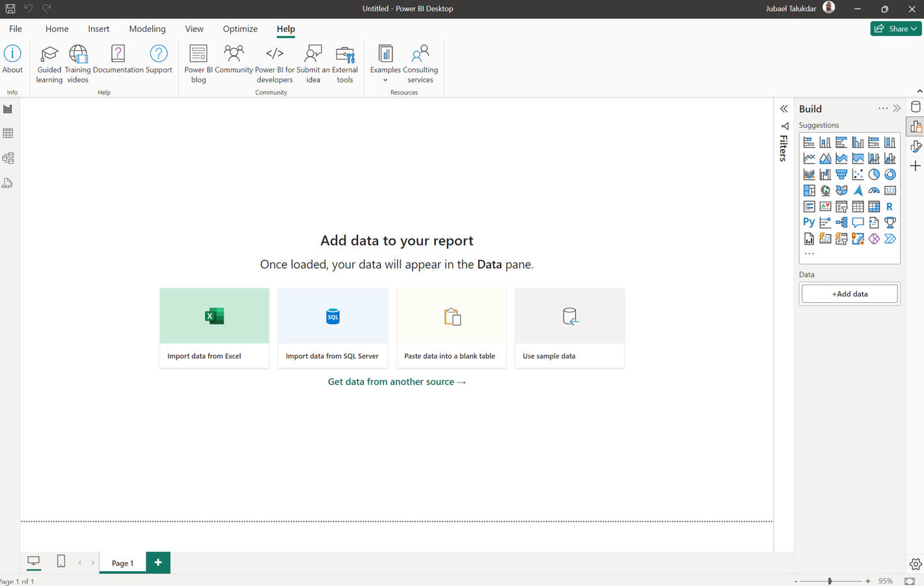The image size is (924, 586).
Task: Select the stacked bar chart visual
Action: point(809,142)
